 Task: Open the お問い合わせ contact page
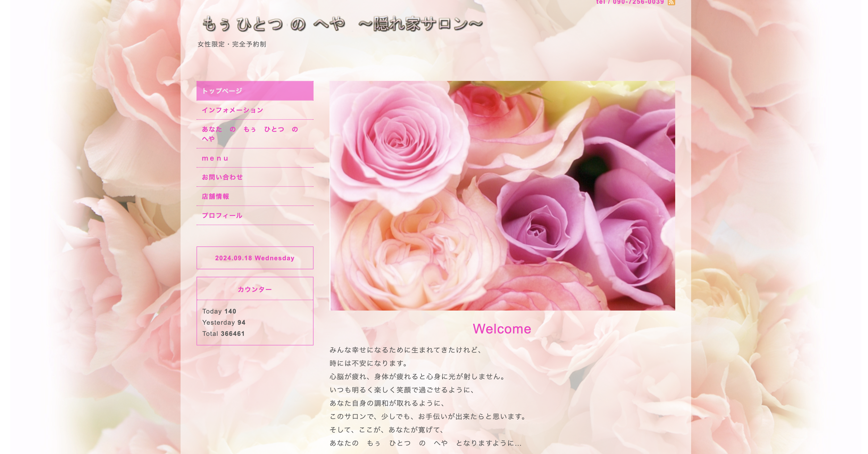[x=222, y=177]
